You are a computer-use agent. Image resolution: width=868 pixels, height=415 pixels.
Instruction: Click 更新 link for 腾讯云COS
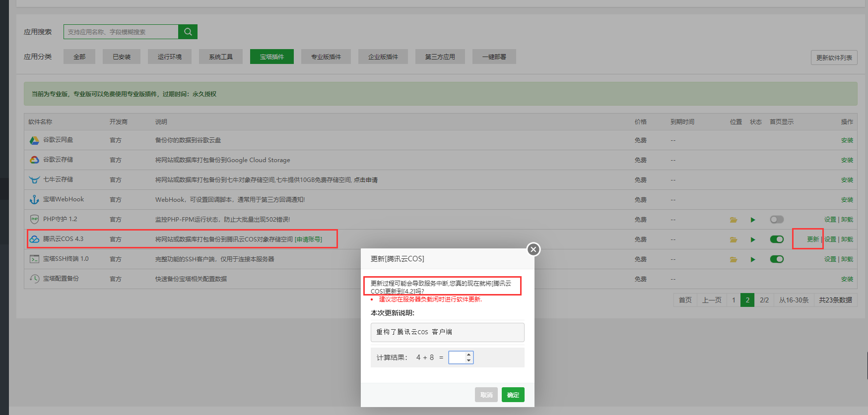(813, 239)
